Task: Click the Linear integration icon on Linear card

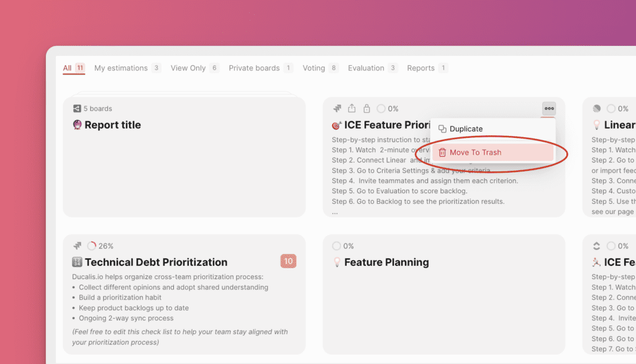Action: tap(597, 109)
